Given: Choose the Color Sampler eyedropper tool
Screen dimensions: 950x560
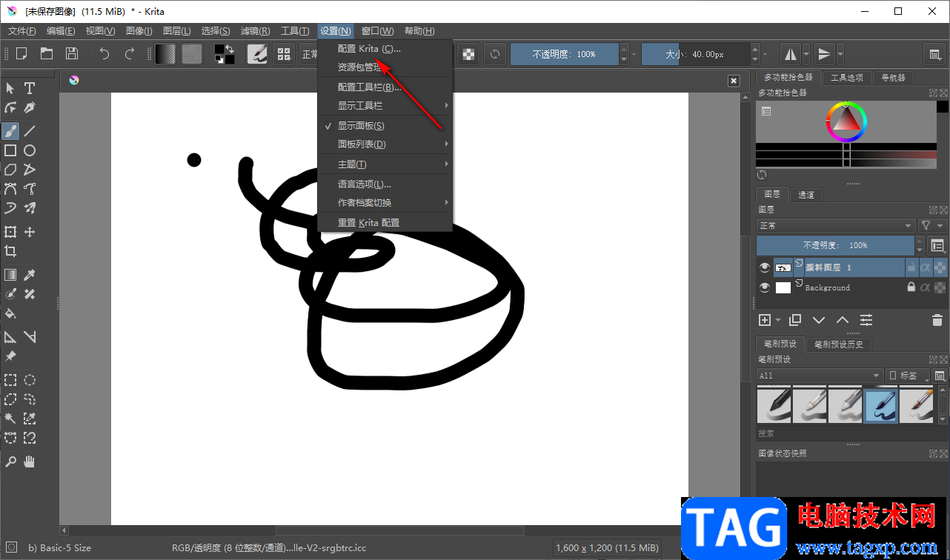Looking at the screenshot, I should (x=30, y=275).
